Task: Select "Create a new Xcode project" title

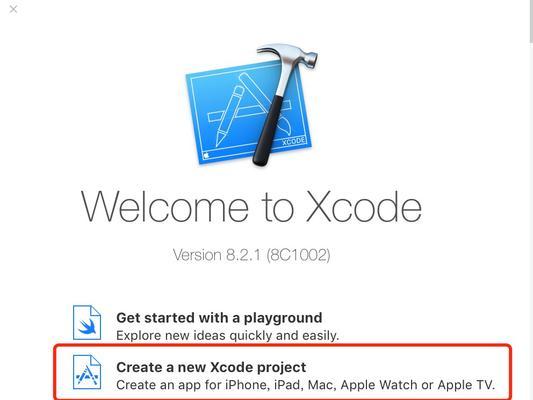Action: [211, 367]
